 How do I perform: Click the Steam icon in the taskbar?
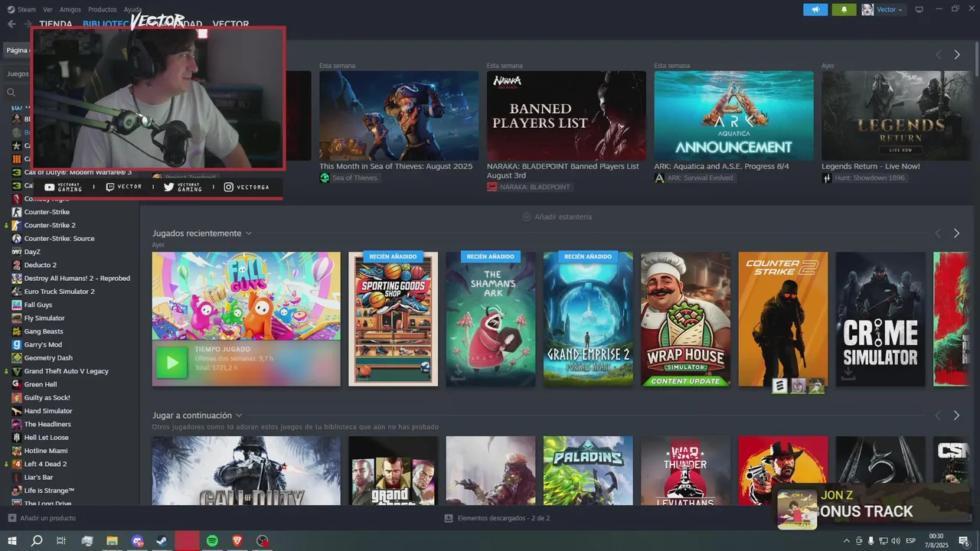(163, 541)
